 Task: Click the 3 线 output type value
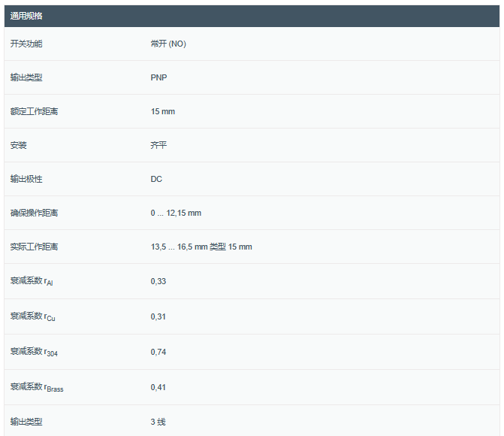pyautogui.click(x=158, y=422)
